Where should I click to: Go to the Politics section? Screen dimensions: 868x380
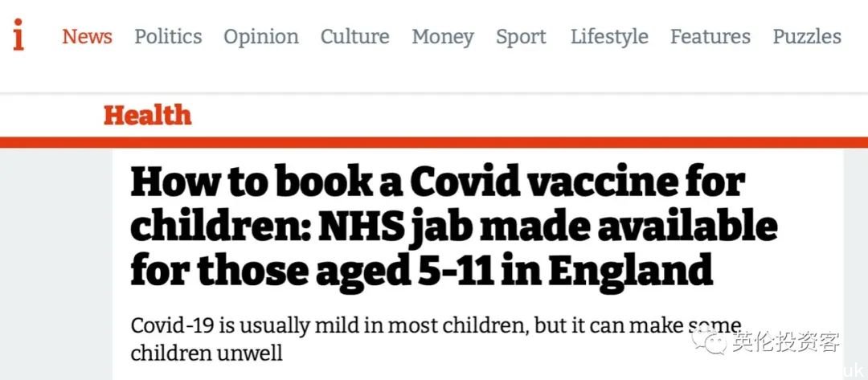[x=168, y=36]
